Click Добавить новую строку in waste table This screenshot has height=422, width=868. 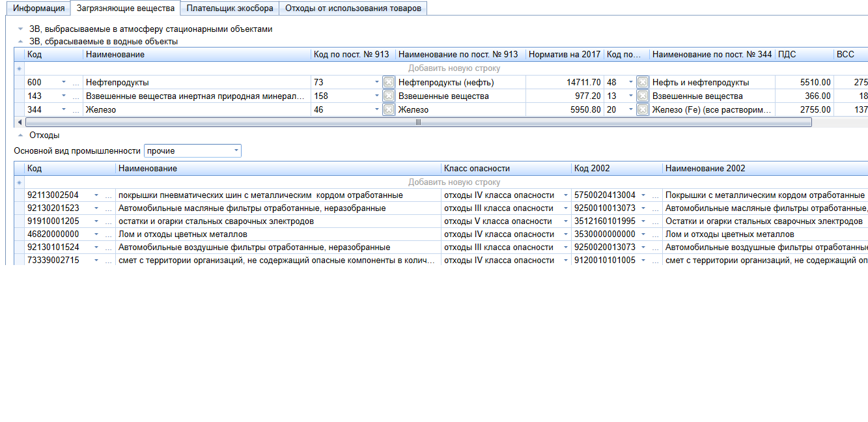tap(454, 182)
